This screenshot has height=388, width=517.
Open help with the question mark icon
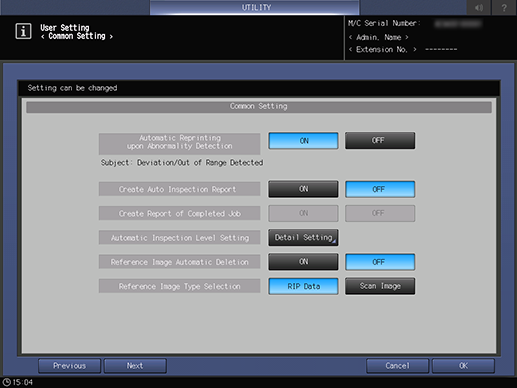504,7
